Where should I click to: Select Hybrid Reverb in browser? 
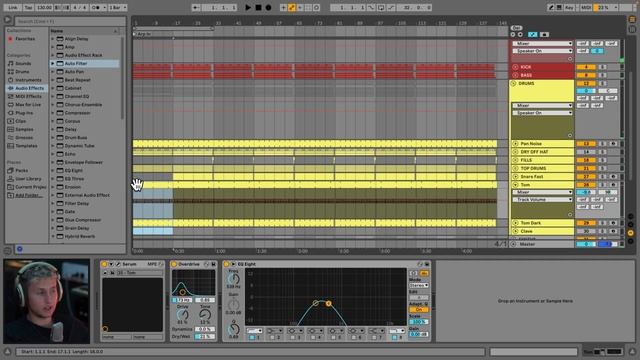(x=80, y=236)
